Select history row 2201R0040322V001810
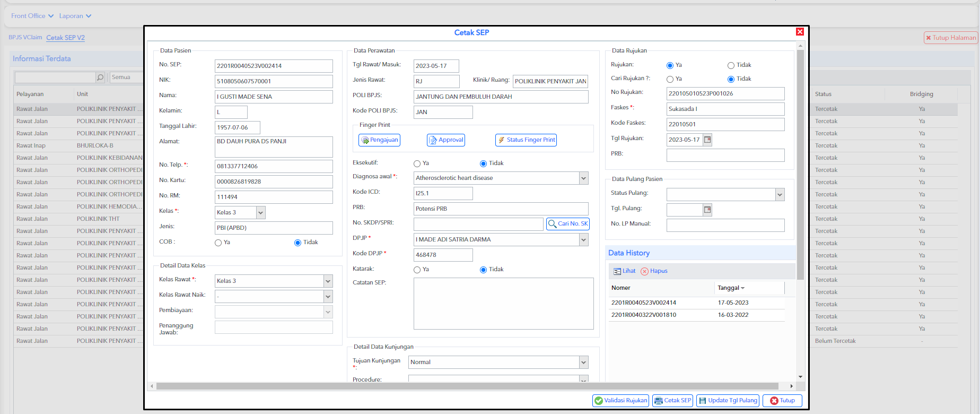Screen dimensions: 980x414 [x=696, y=315]
